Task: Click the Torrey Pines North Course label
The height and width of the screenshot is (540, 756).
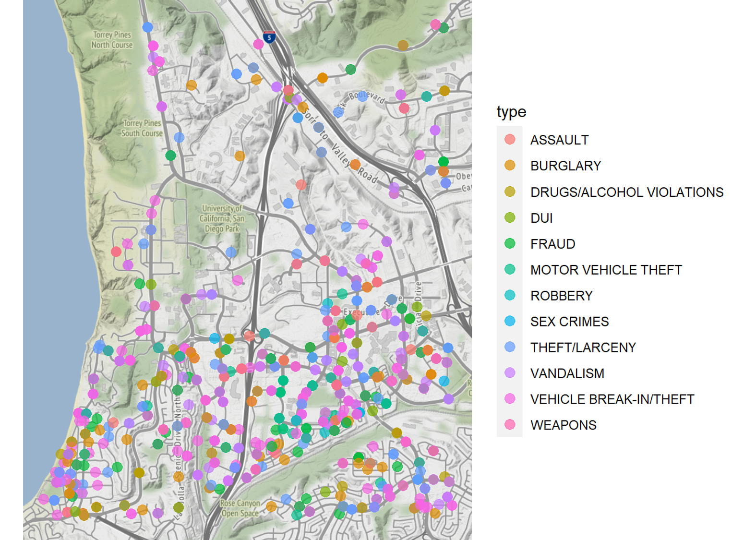Action: (112, 40)
